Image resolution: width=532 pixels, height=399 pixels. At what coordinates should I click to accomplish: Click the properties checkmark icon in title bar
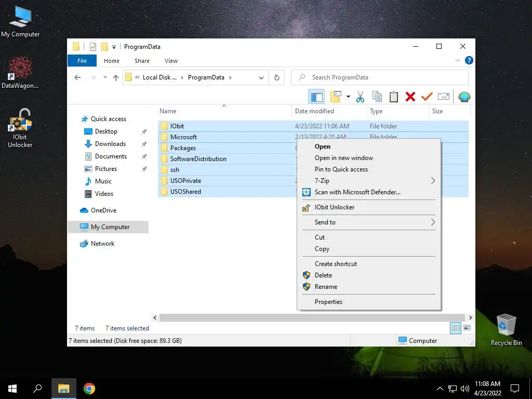(93, 47)
